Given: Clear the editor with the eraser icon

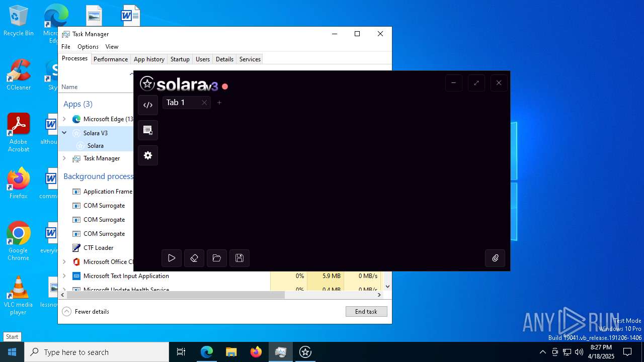Looking at the screenshot, I should 194,258.
